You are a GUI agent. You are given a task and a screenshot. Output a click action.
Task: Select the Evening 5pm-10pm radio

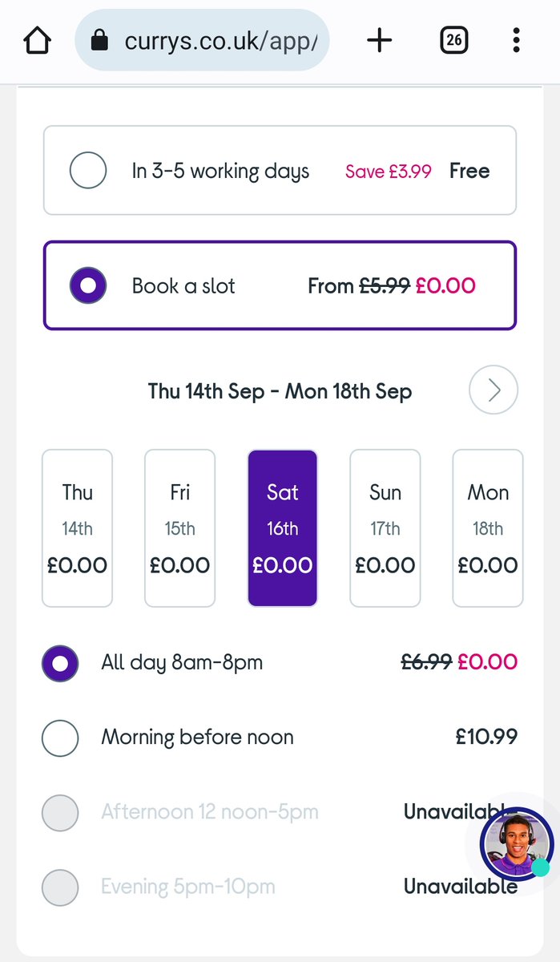[60, 887]
